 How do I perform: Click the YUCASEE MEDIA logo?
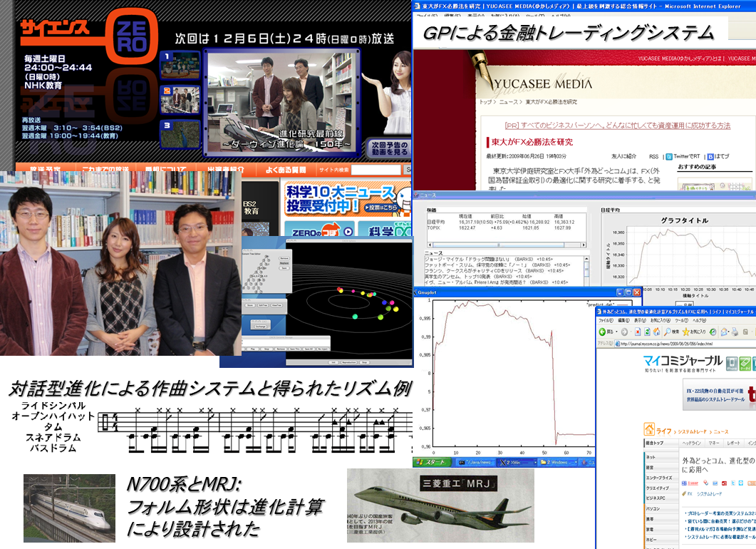[542, 84]
